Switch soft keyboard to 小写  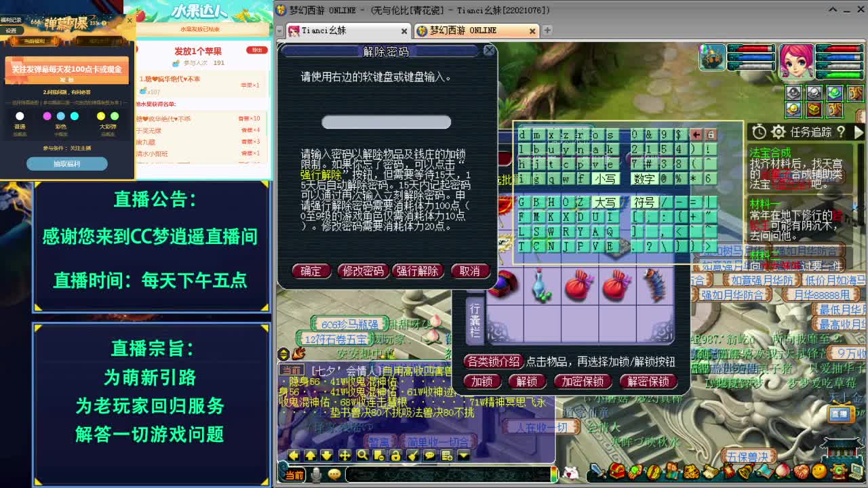pyautogui.click(x=605, y=179)
